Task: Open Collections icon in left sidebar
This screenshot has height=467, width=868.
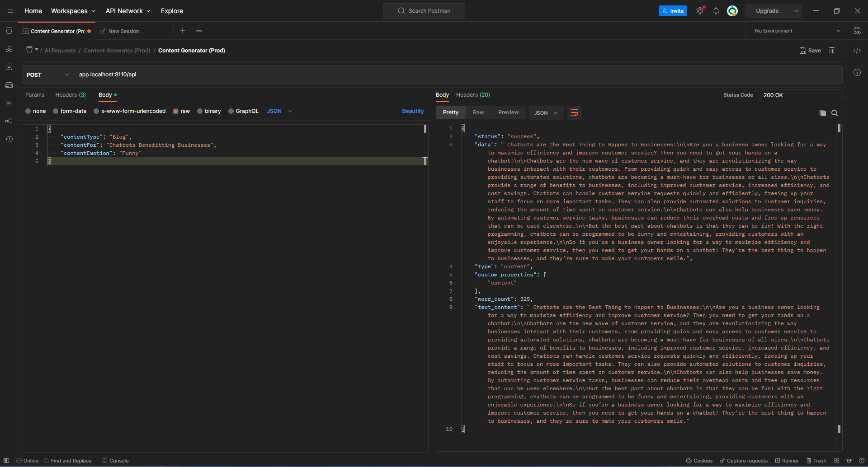Action: click(9, 31)
